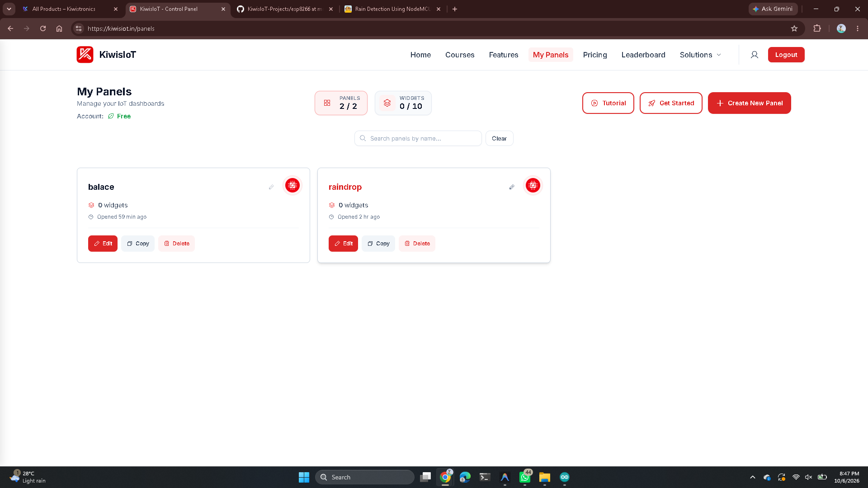Reload the page in the browser
868x488 pixels.
tap(43, 28)
